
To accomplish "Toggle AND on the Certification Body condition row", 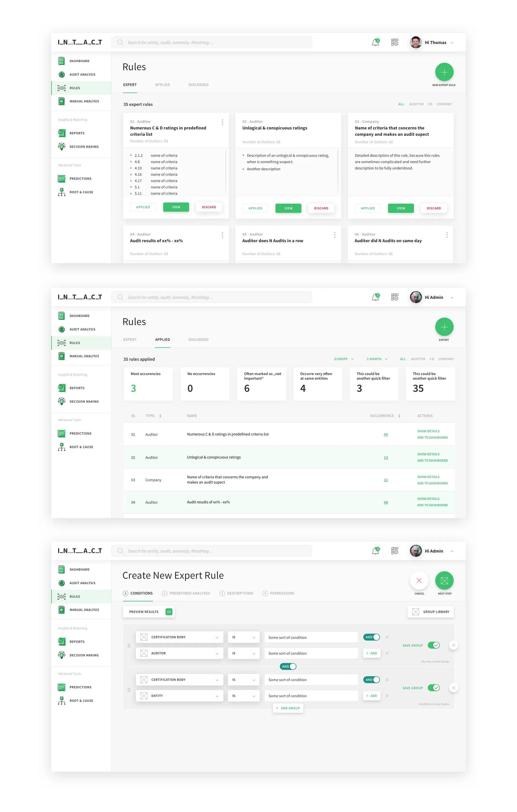I will (371, 637).
